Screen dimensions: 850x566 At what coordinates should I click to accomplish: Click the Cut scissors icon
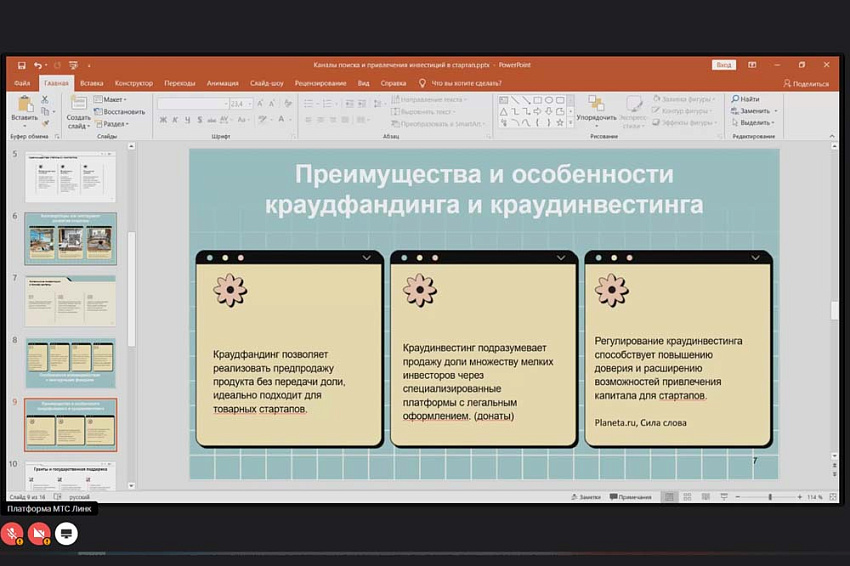point(46,100)
